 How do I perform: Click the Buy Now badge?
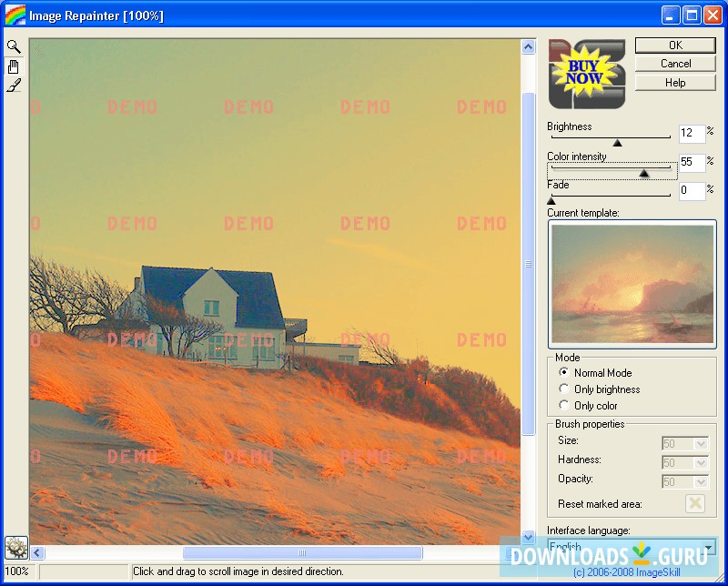[586, 74]
